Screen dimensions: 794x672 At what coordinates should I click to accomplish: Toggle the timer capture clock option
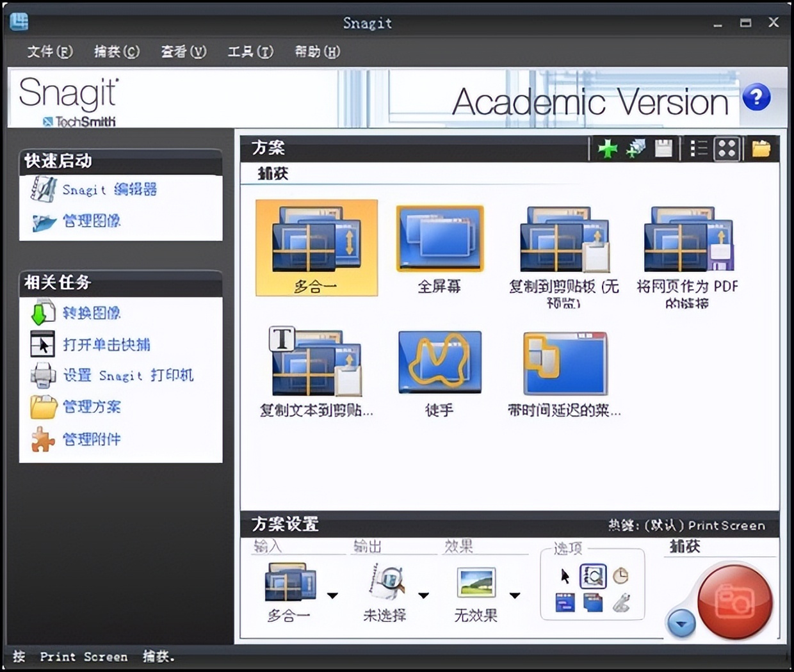(x=620, y=577)
